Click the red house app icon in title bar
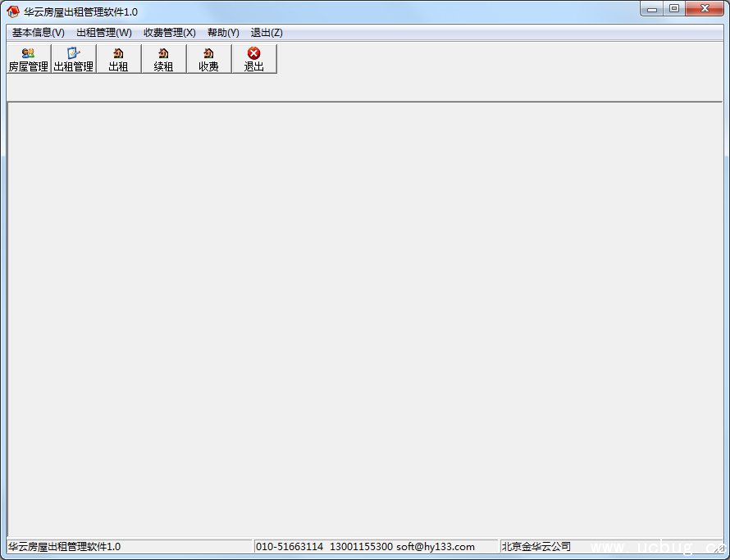The image size is (730, 560). (x=13, y=11)
